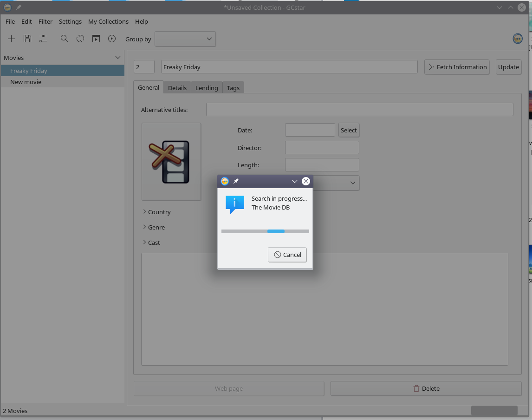Open the Movies list header dropdown

[x=117, y=58]
